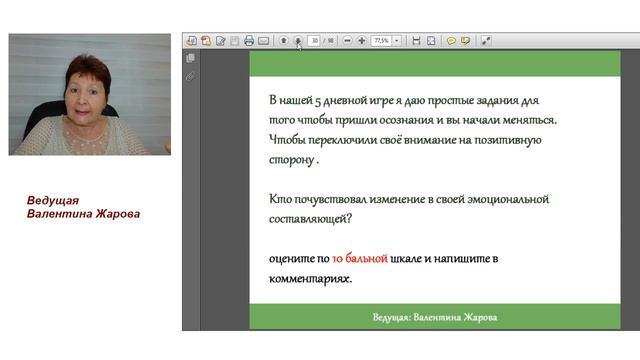The height and width of the screenshot is (360, 640).
Task: Click the Create PDF toolbar icon
Action: click(x=206, y=40)
